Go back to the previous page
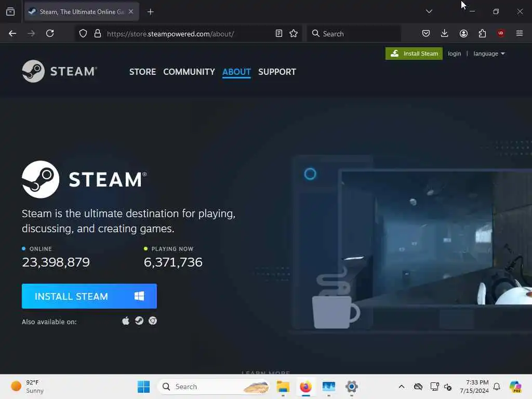Screen dimensions: 532x399 [12, 33]
